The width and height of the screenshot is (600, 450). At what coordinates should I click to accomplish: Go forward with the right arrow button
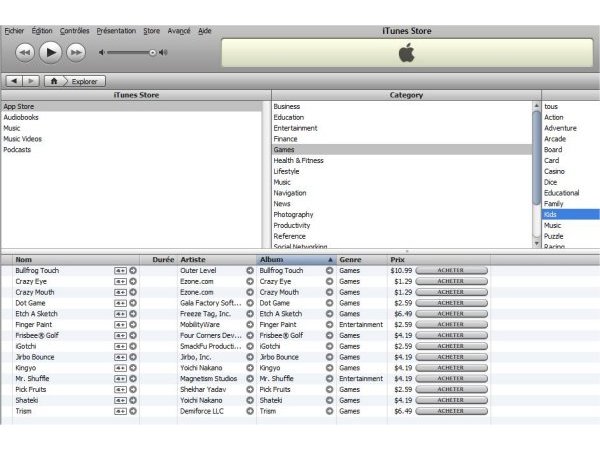pyautogui.click(x=31, y=81)
